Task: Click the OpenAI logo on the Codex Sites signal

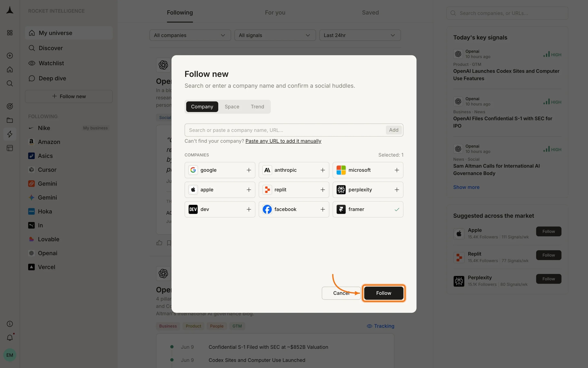Action: pyautogui.click(x=458, y=54)
